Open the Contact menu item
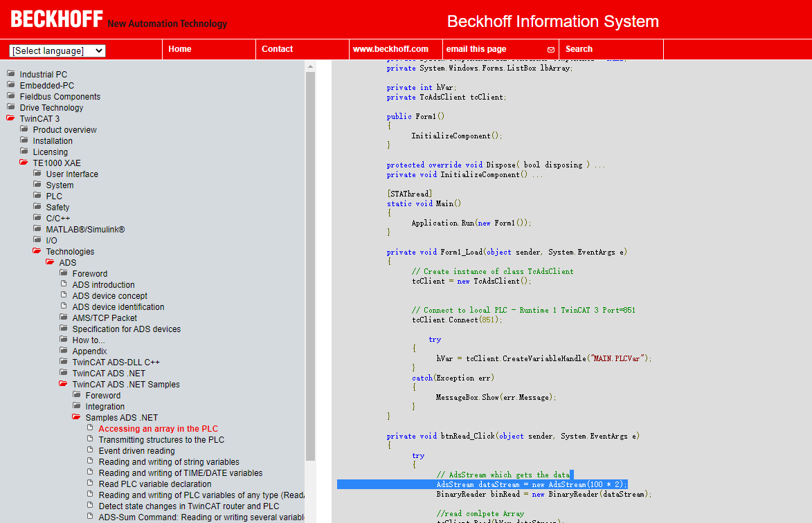This screenshot has width=812, height=523. click(277, 49)
